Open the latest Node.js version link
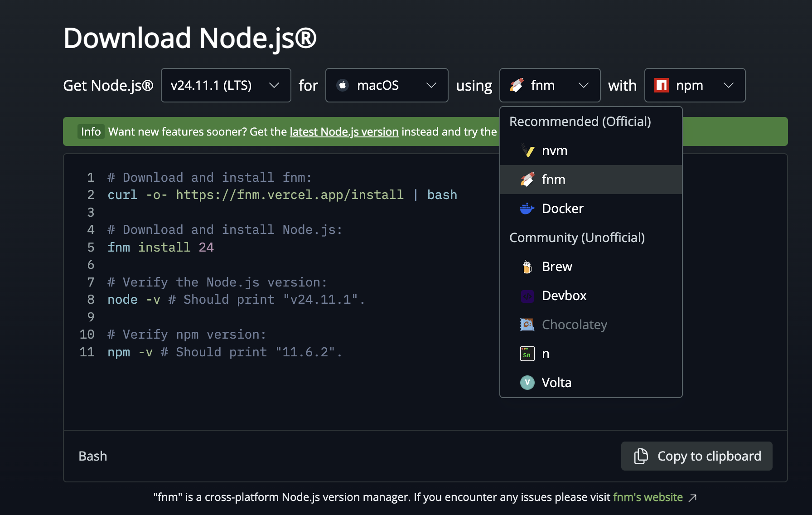Viewport: 812px width, 515px height. [x=344, y=132]
